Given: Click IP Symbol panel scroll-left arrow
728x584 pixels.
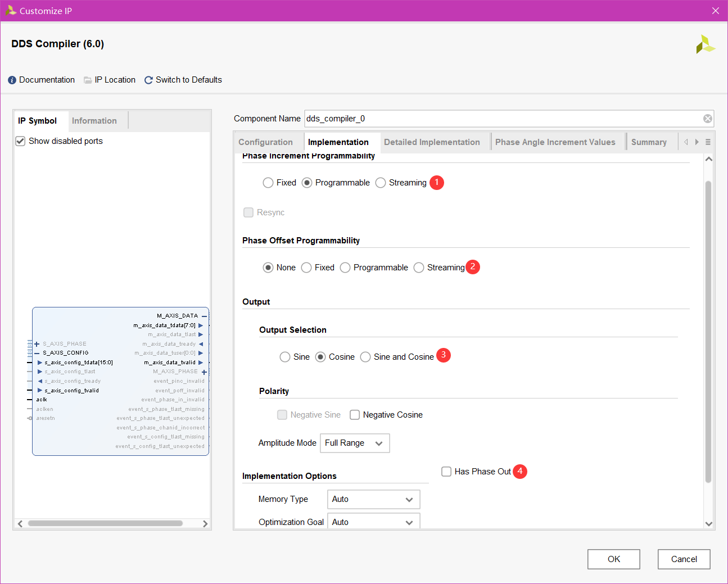Looking at the screenshot, I should click(x=20, y=524).
